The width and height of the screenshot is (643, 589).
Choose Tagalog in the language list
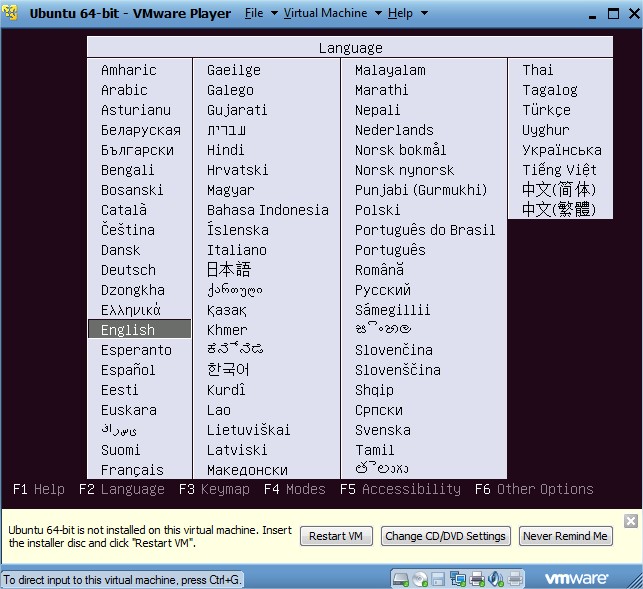click(x=550, y=90)
